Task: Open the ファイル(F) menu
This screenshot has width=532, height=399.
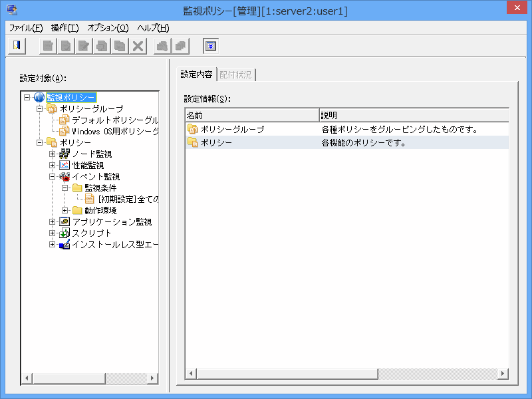Action: (x=25, y=28)
